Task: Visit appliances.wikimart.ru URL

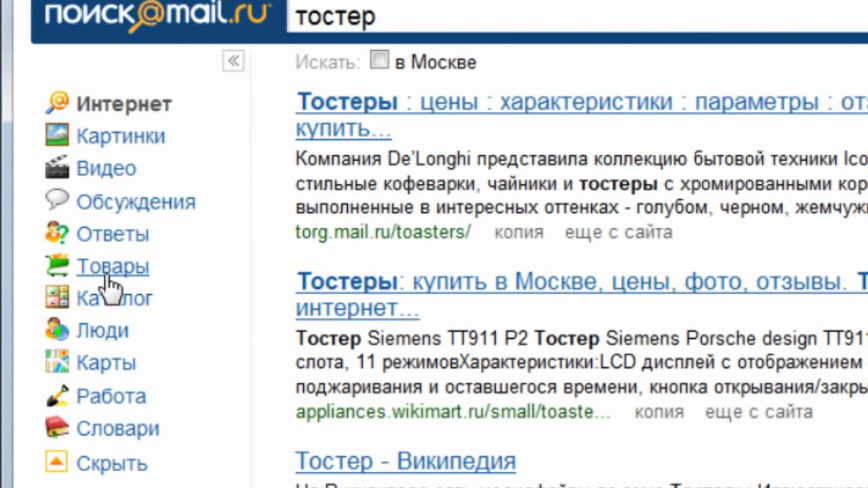Action: (453, 412)
